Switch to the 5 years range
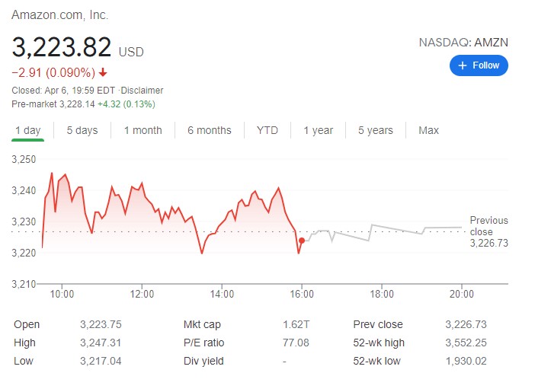Image resolution: width=551 pixels, height=392 pixels. pos(375,130)
